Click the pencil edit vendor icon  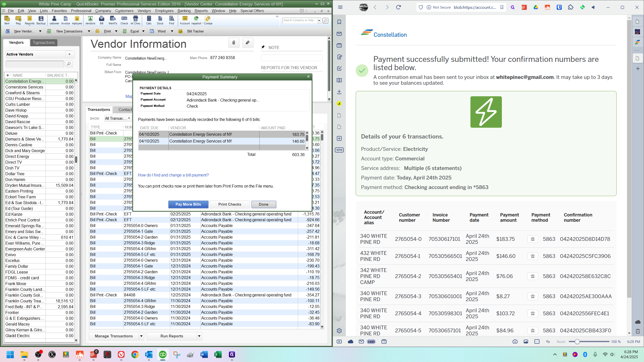248,43
